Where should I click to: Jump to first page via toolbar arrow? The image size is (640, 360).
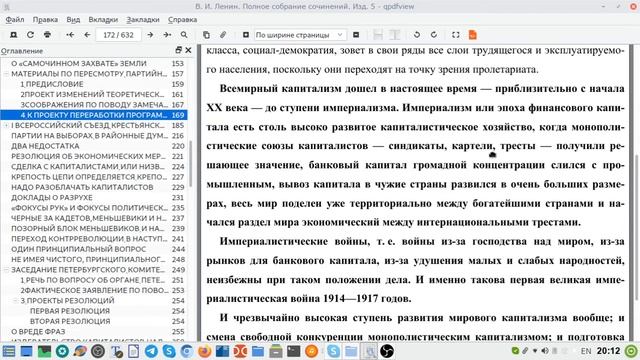point(70,35)
